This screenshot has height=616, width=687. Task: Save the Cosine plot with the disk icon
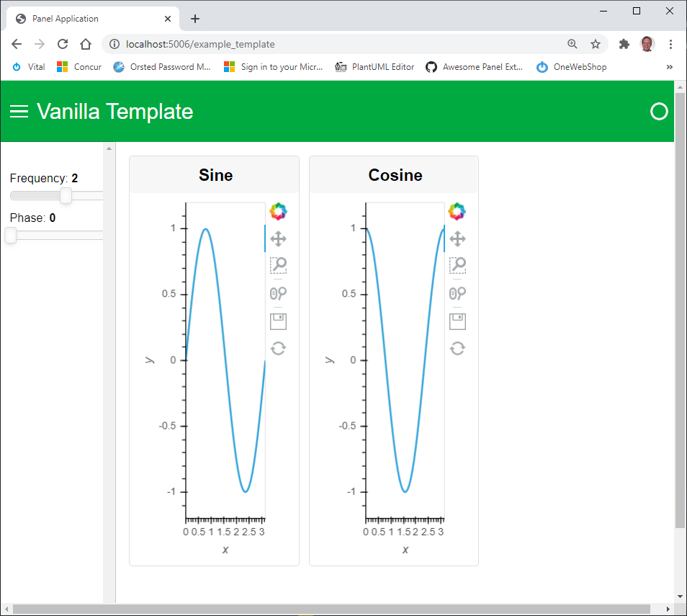pos(457,321)
